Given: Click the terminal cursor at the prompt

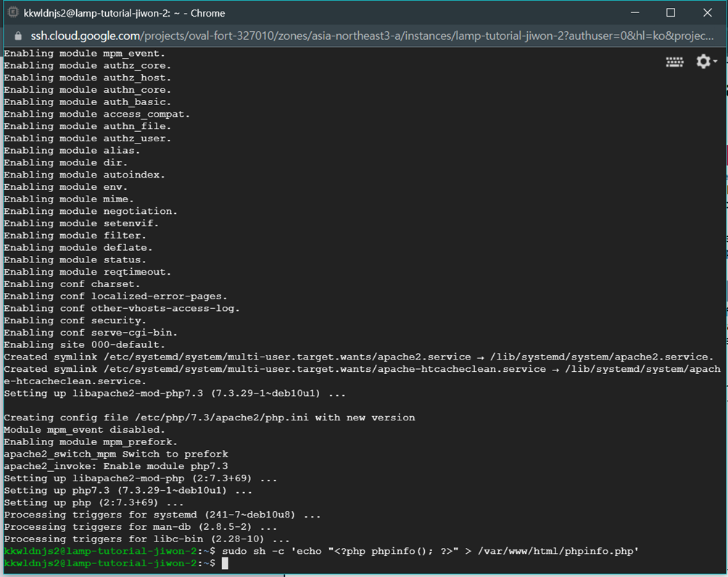Looking at the screenshot, I should (x=226, y=563).
